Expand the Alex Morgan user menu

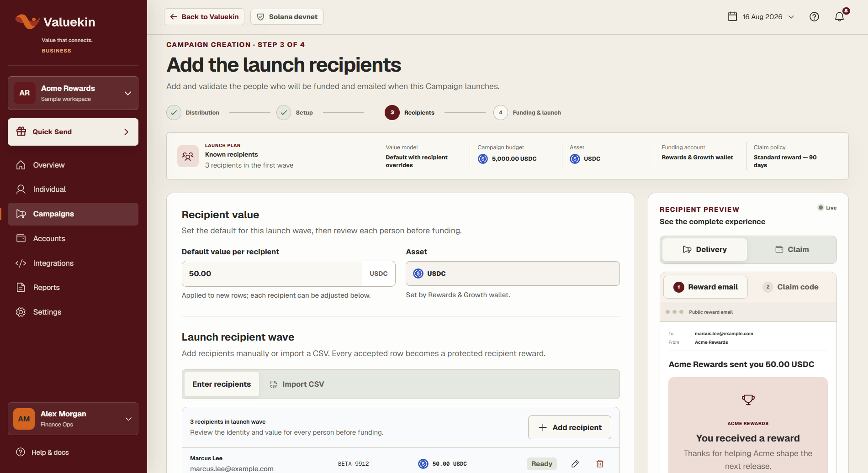[73, 419]
